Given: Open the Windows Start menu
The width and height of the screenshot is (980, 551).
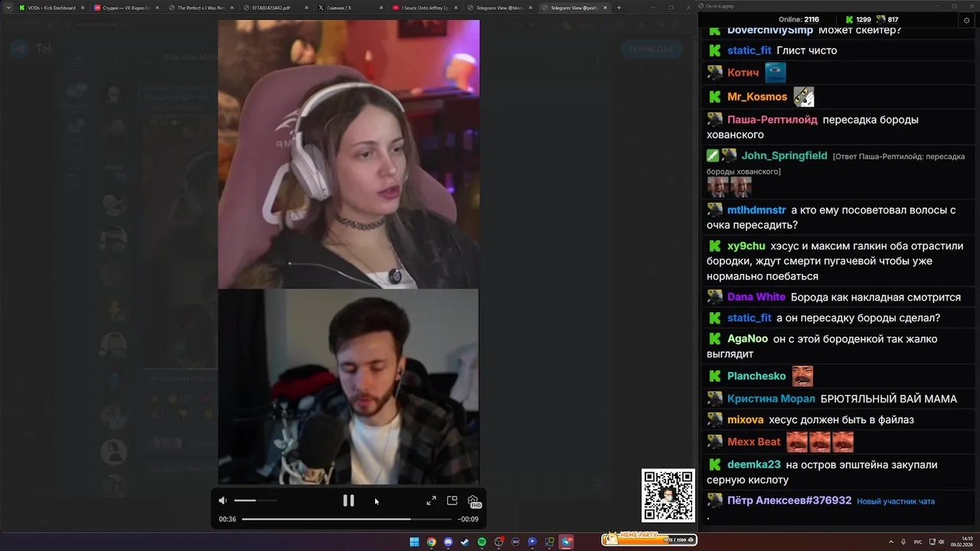Looking at the screenshot, I should (x=414, y=542).
